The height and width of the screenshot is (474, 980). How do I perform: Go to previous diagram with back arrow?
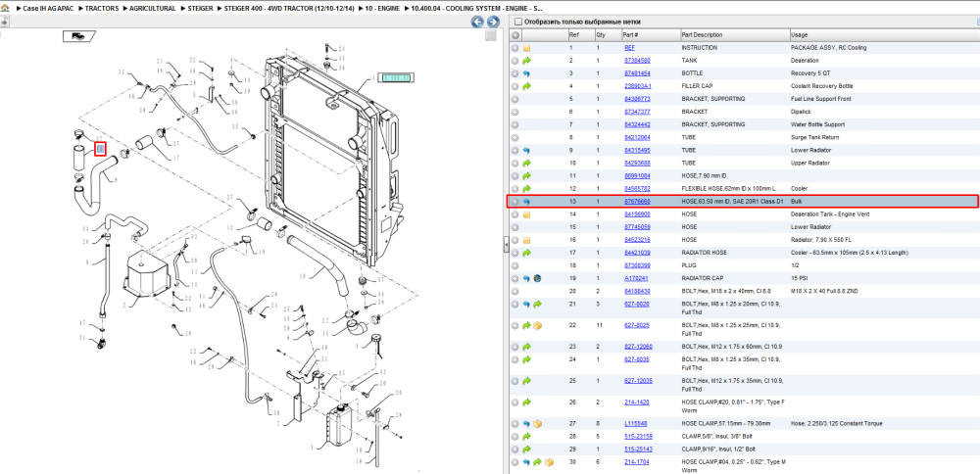[x=477, y=22]
